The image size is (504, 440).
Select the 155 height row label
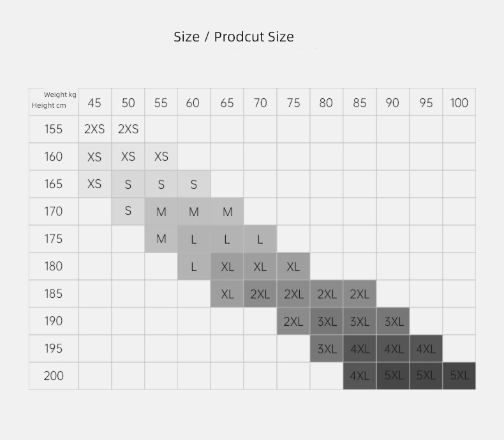(54, 129)
